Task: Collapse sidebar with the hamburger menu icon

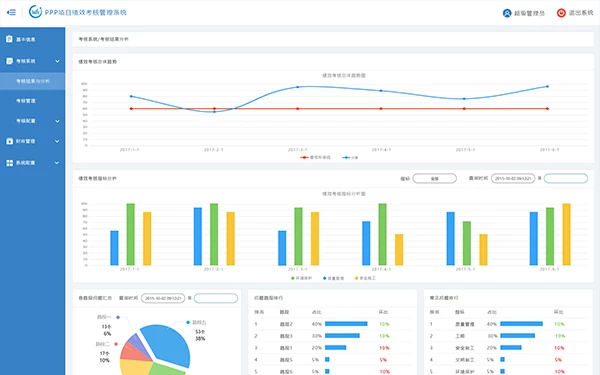Action: coord(11,12)
